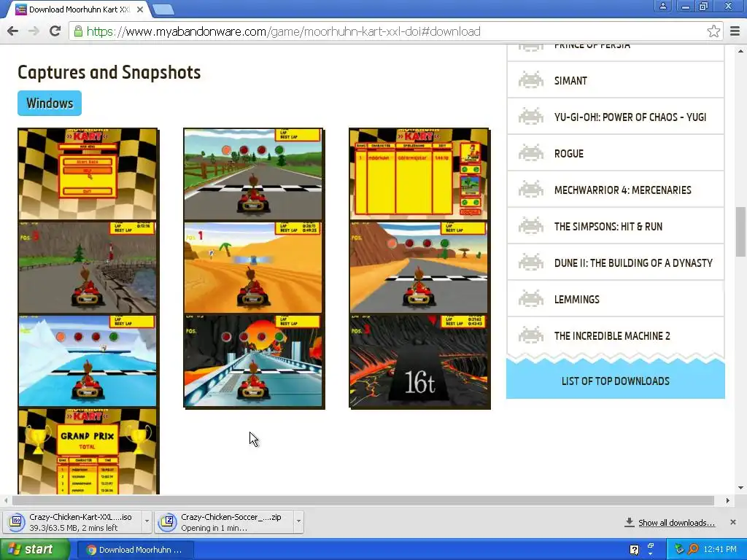Click the invader icon beside The Simpsons
747x560 pixels.
point(531,226)
